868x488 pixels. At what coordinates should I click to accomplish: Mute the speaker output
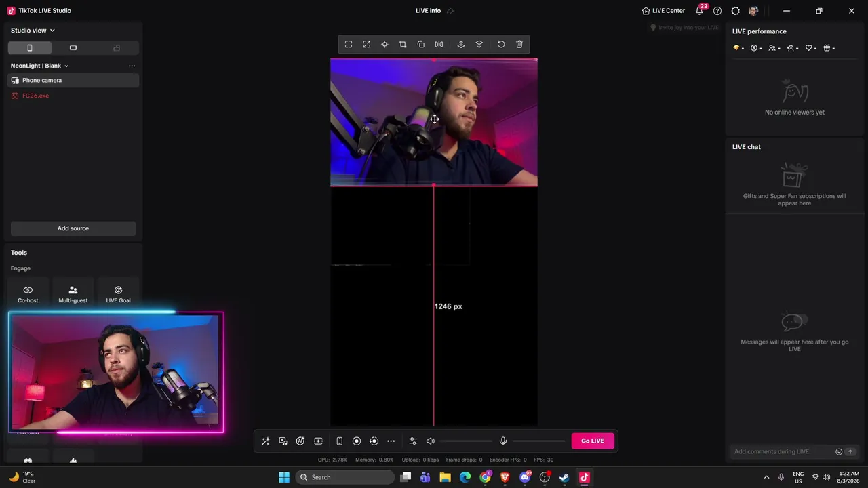coord(431,441)
